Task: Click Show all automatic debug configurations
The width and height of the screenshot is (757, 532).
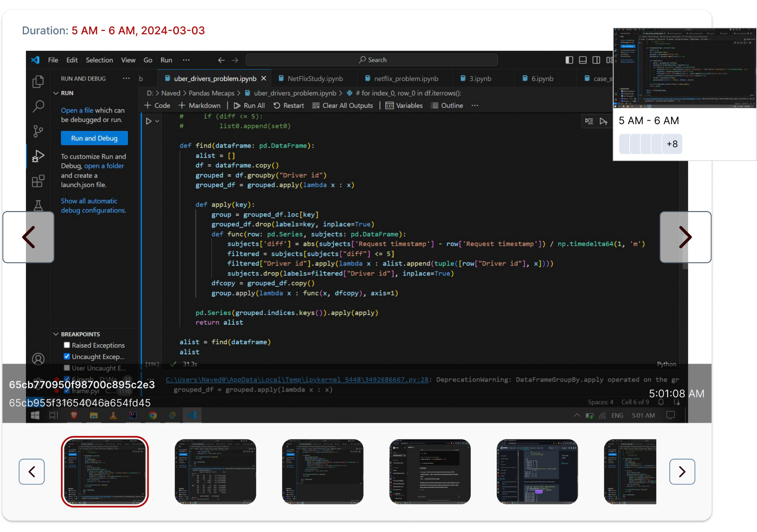Action: (93, 206)
